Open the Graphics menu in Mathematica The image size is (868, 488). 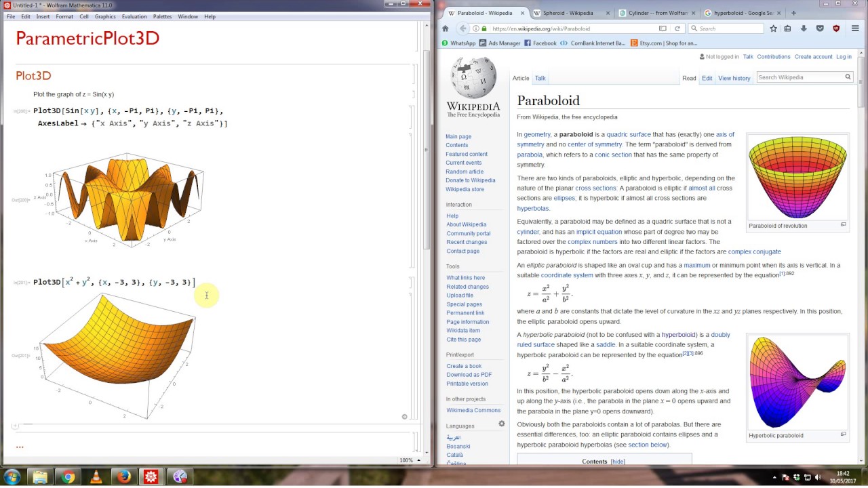click(105, 16)
